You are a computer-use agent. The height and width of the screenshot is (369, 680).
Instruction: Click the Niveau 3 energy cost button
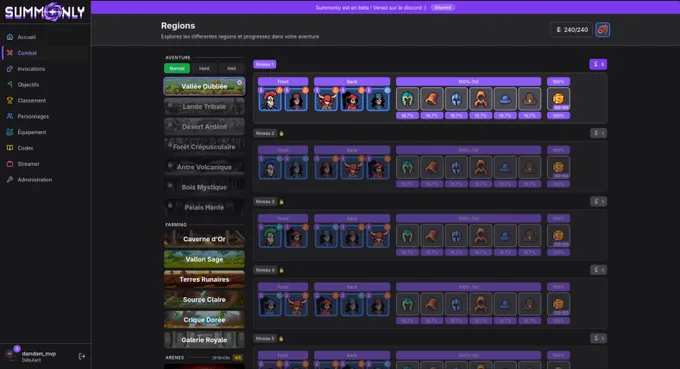tap(598, 201)
